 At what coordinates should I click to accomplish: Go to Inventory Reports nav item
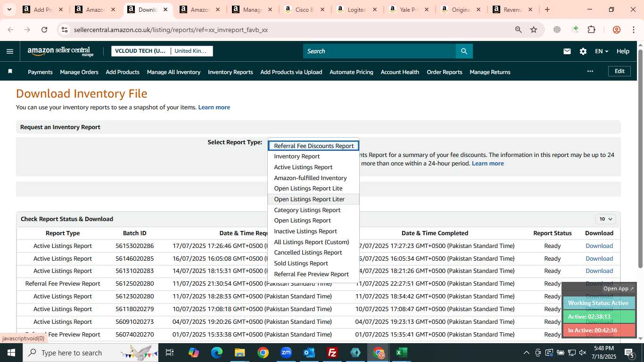point(230,72)
